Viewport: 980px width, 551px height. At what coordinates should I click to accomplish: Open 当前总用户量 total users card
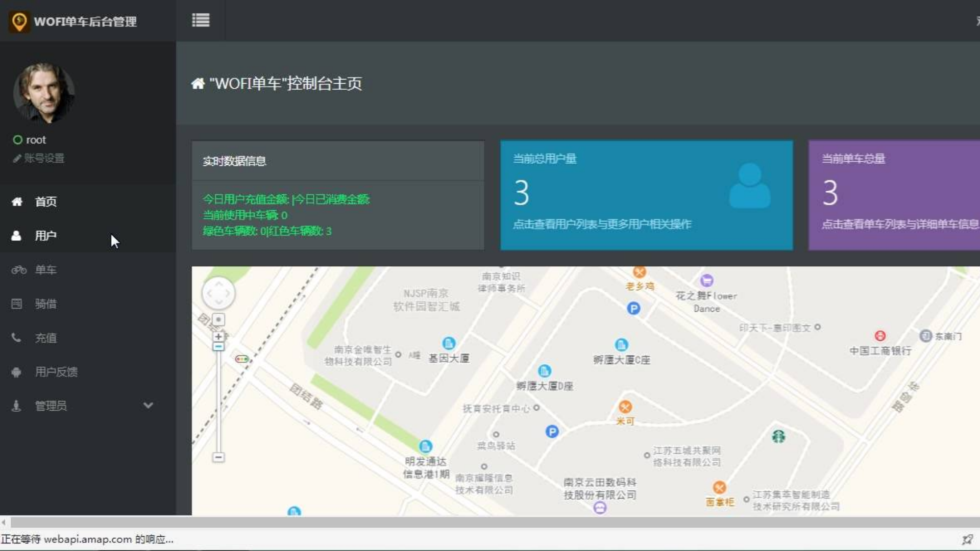tap(646, 195)
